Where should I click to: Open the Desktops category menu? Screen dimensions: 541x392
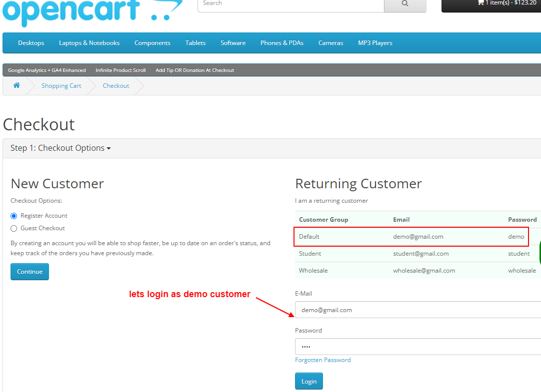[x=30, y=43]
